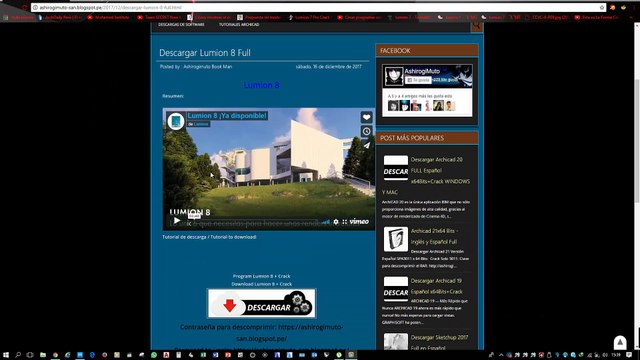
Task: Open the Vimeo logo link
Action: (359, 222)
